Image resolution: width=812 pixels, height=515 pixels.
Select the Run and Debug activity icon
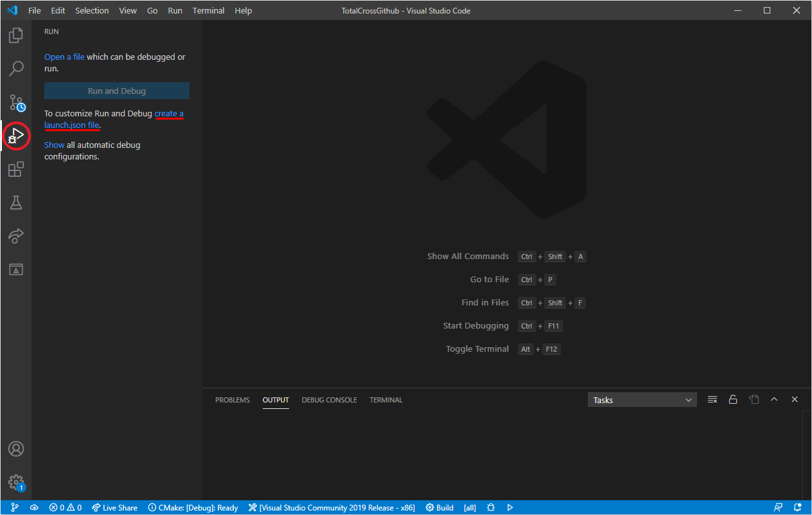pyautogui.click(x=16, y=136)
